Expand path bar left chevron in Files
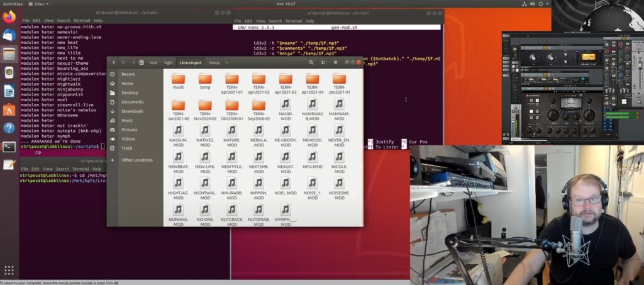644x285 pixels. 133,62
